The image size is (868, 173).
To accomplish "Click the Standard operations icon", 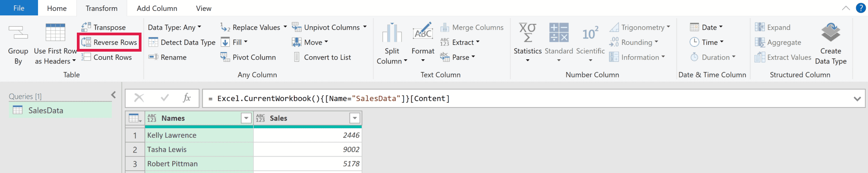I will pos(559,33).
